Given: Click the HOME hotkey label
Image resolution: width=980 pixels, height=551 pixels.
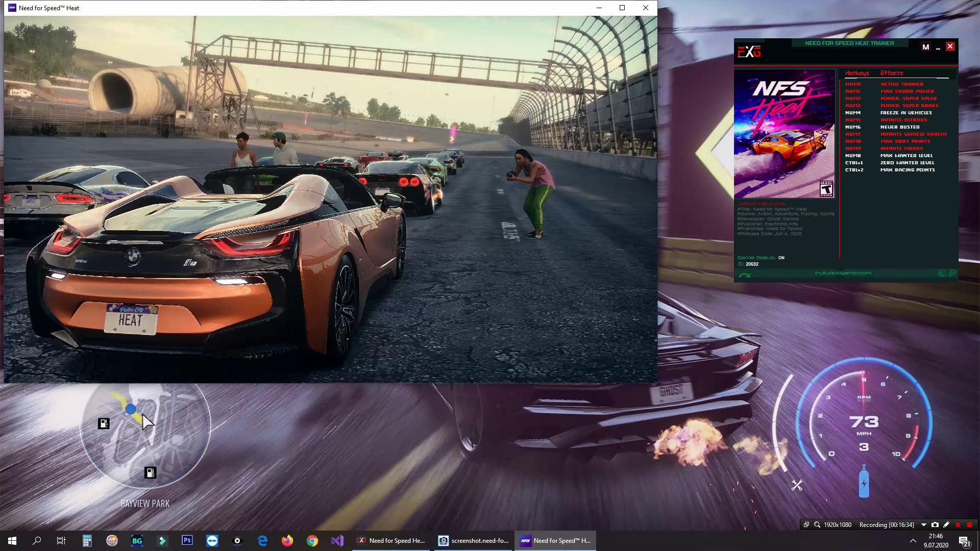Looking at the screenshot, I should click(853, 84).
